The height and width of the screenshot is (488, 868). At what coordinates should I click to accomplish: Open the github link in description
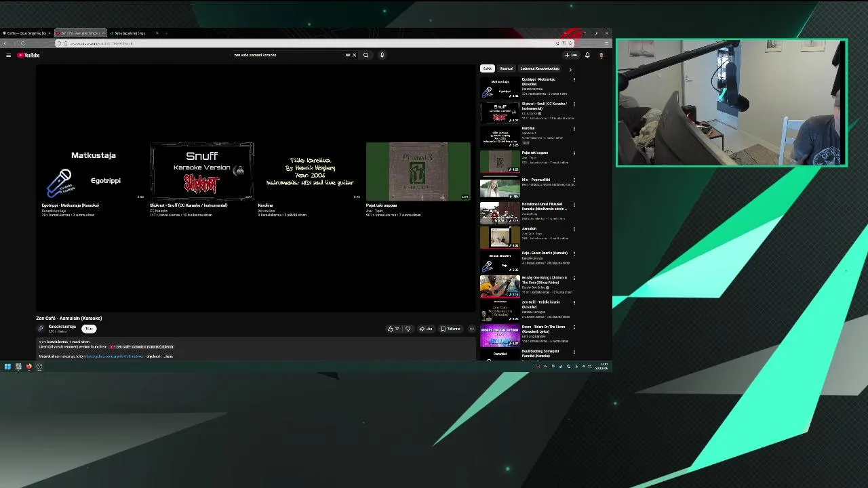(114, 357)
